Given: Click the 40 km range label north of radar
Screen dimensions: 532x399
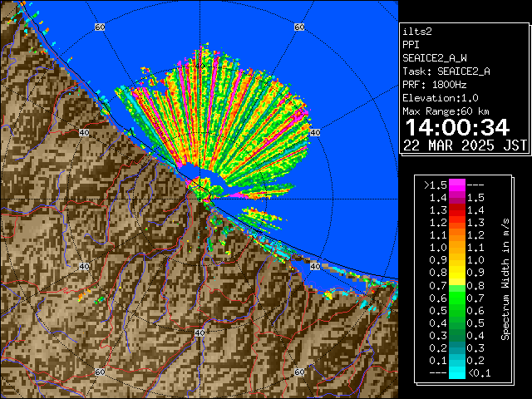Looking at the screenshot, I should [x=199, y=66].
